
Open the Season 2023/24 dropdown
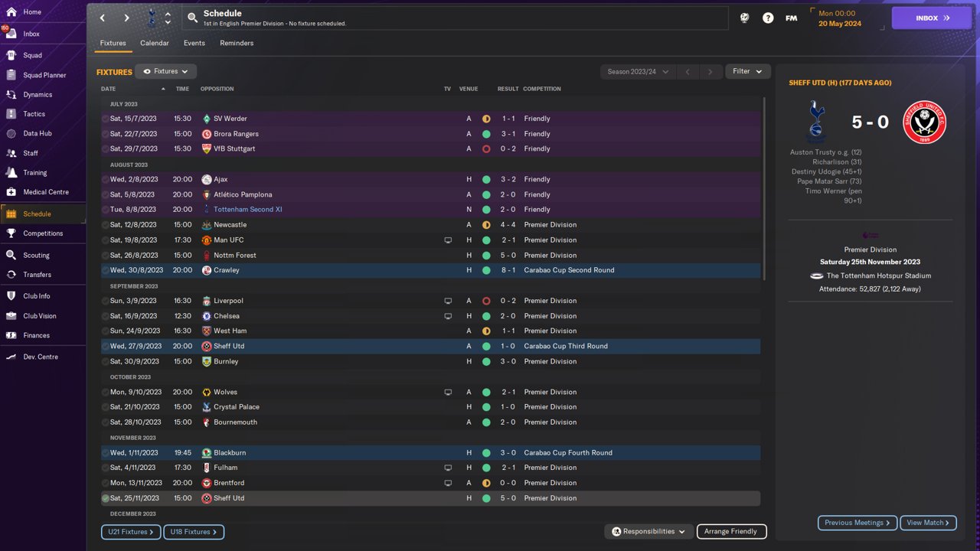tap(638, 72)
